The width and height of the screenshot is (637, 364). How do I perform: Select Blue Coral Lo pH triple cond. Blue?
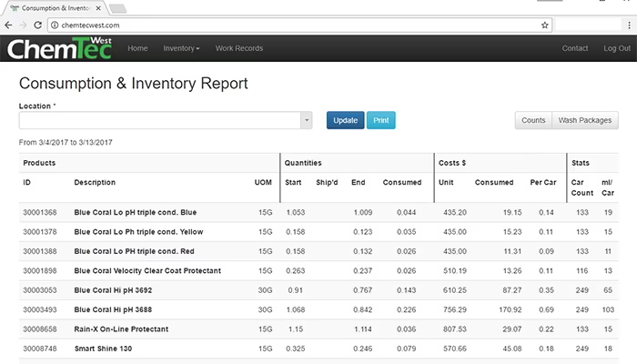point(136,212)
